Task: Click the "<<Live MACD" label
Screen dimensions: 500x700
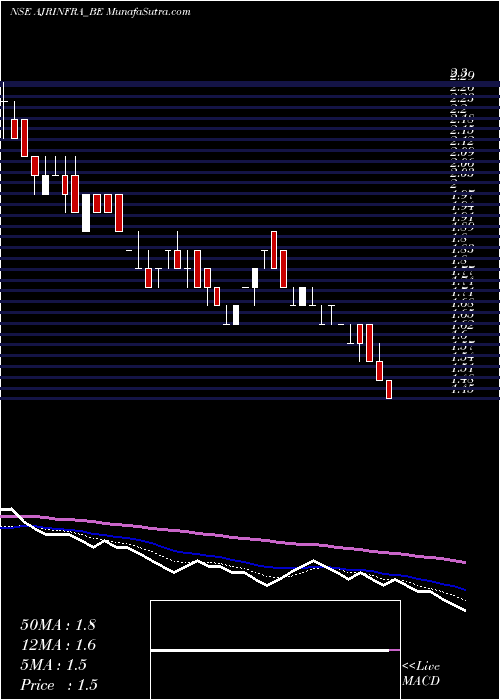Action: coord(421,674)
